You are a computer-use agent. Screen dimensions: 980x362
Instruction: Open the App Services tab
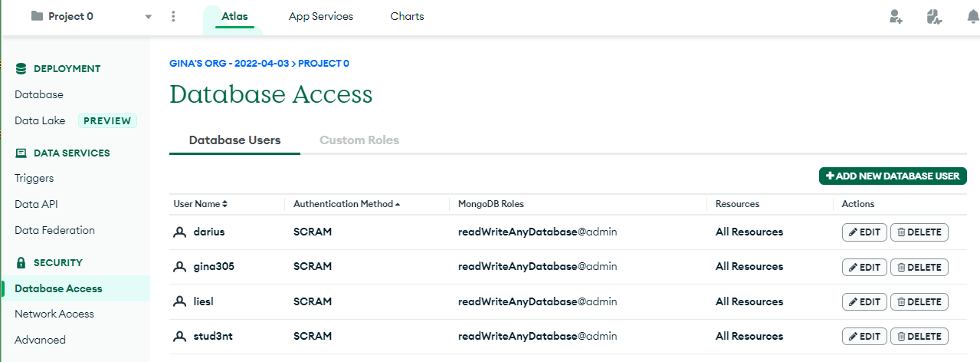click(320, 16)
